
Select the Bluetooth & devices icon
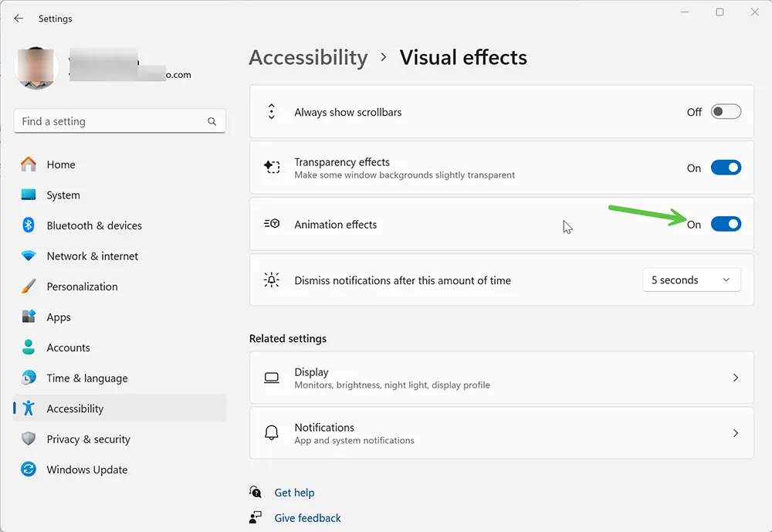(28, 225)
